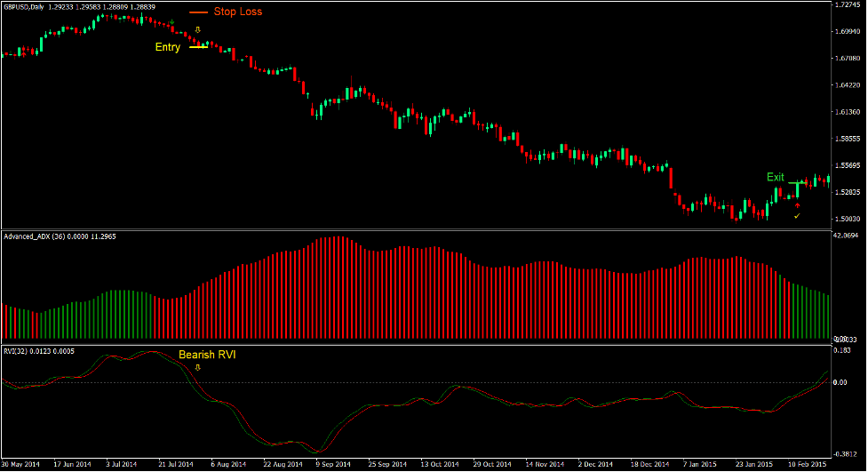This screenshot has height=472, width=868.
Task: Click the 1.52835 price axis label
Action: [848, 192]
